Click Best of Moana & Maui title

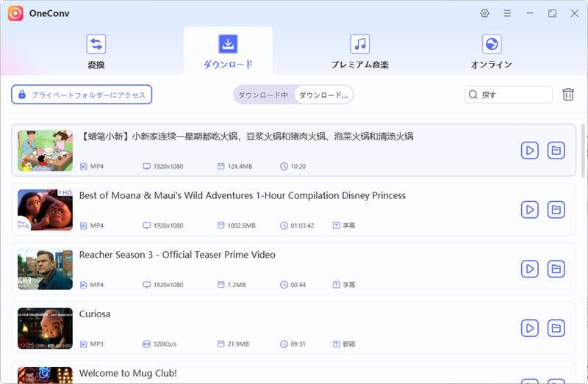243,195
